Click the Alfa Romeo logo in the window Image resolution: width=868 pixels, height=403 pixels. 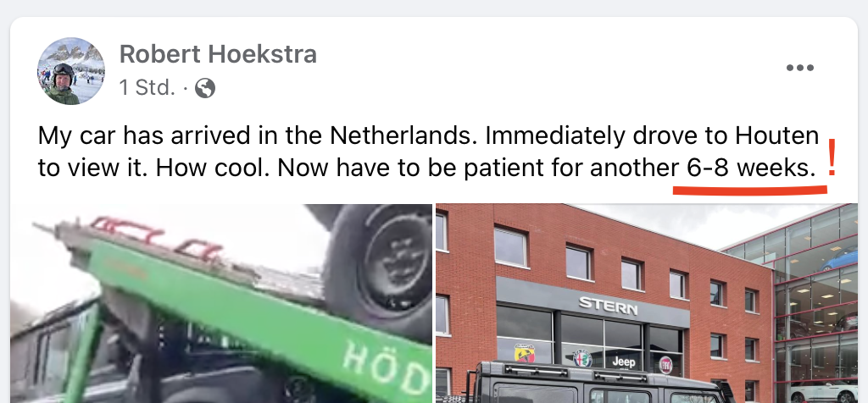[581, 358]
